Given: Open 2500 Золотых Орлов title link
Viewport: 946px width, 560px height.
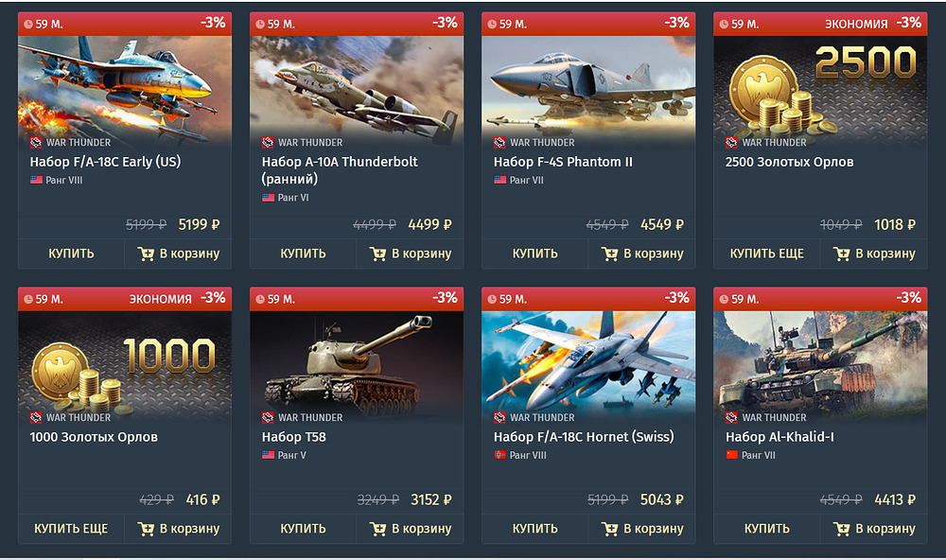Looking at the screenshot, I should tap(789, 162).
